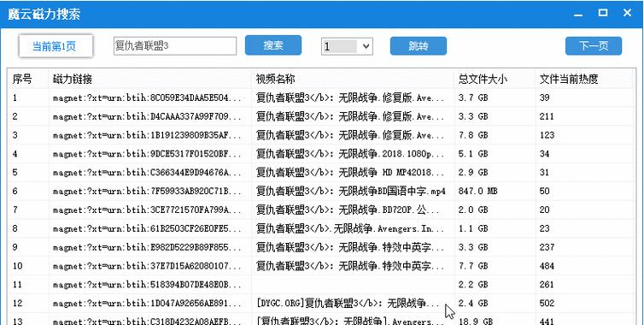Click the 搜索 button
The height and width of the screenshot is (325, 644).
[x=273, y=45]
